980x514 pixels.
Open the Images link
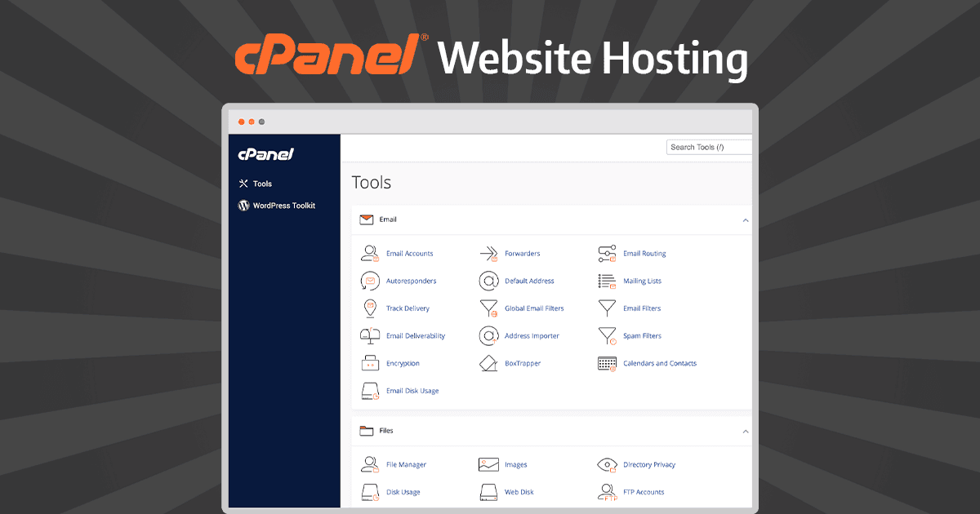(x=516, y=465)
